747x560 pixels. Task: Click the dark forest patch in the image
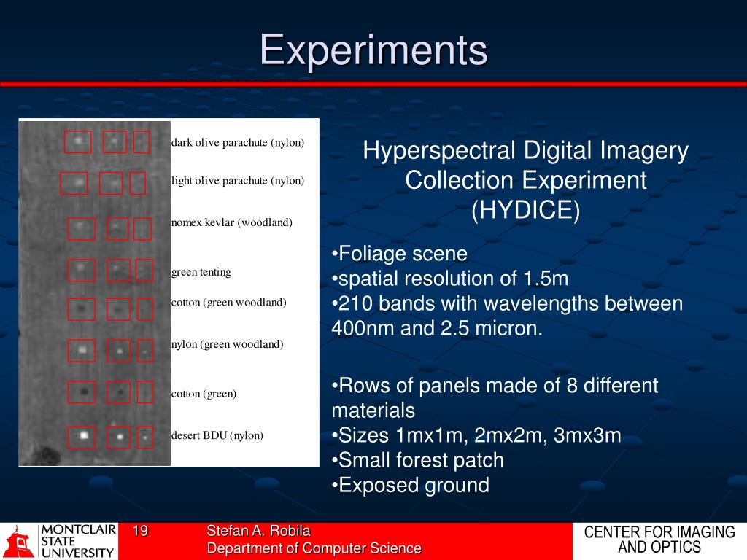pos(47,455)
